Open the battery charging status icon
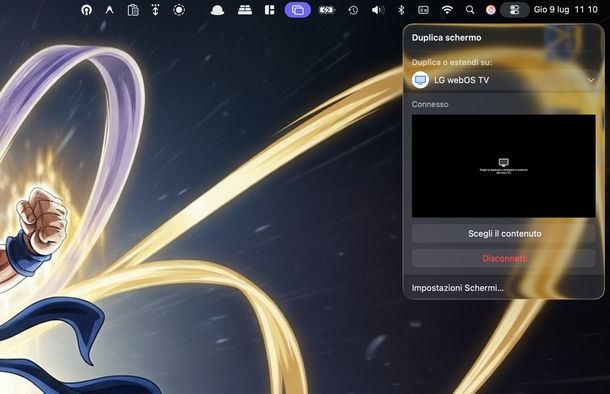This screenshot has height=394, width=610. click(327, 10)
